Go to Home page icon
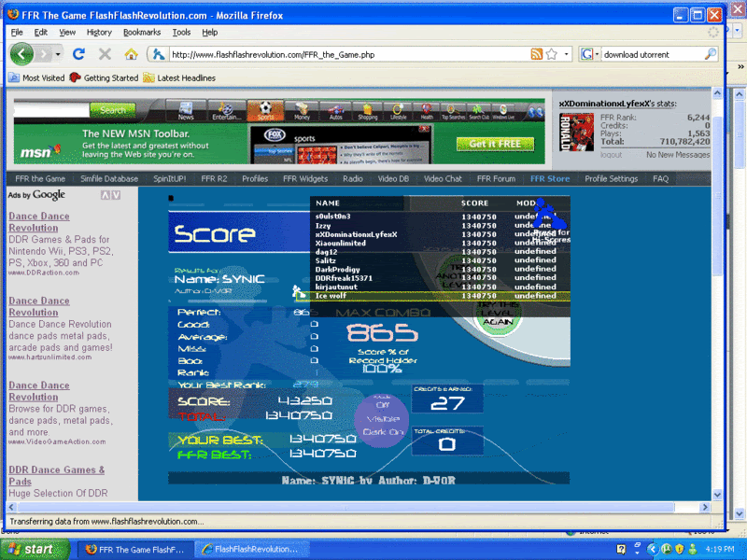Image resolution: width=747 pixels, height=560 pixels. coord(131,54)
